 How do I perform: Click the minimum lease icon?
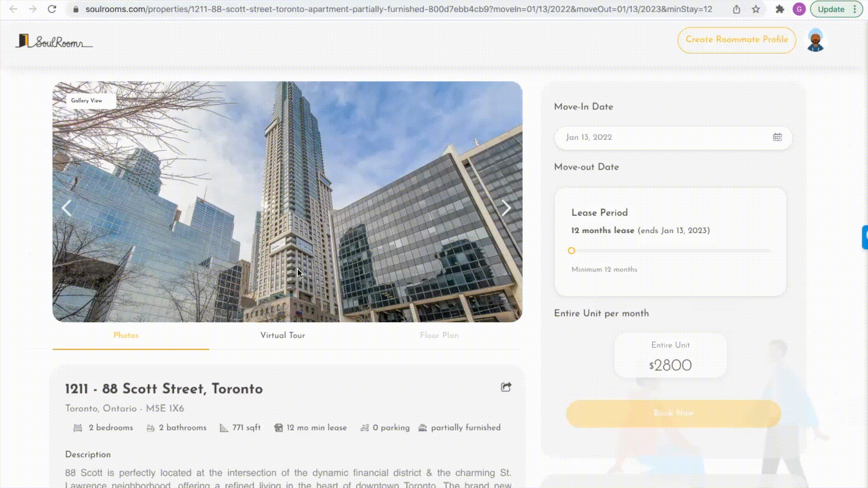click(278, 428)
